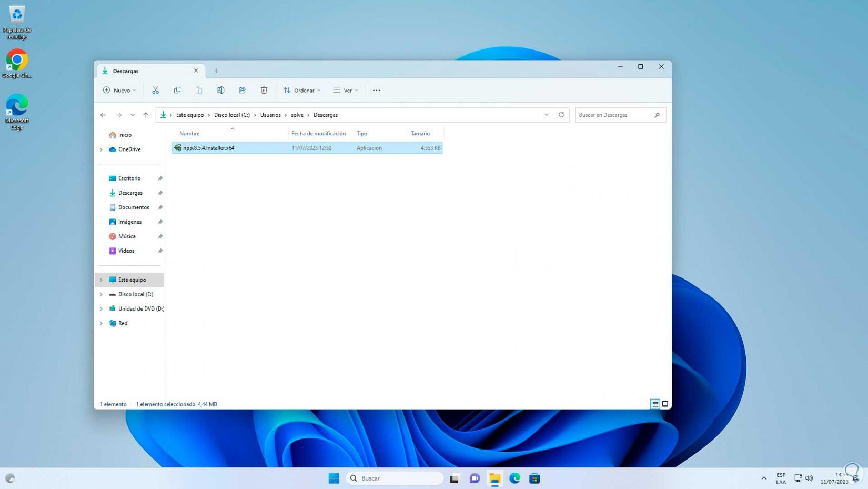Open the Ordenar sort dropdown

[302, 91]
